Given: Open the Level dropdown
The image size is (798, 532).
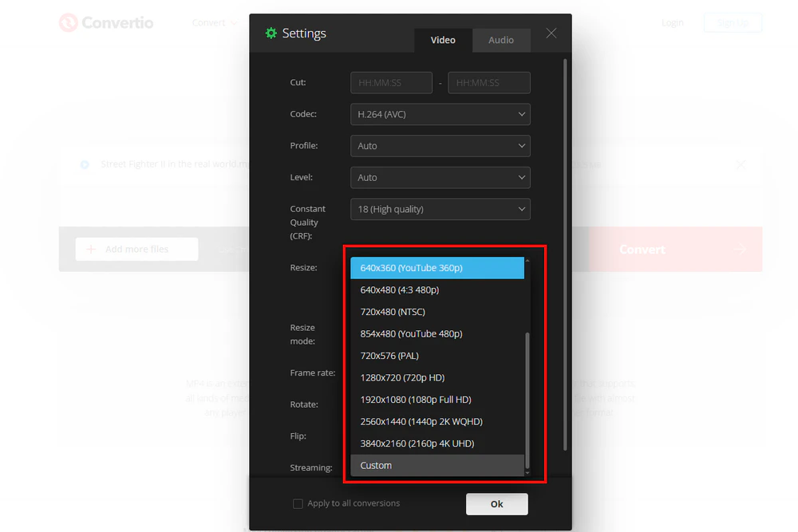Looking at the screenshot, I should [x=440, y=177].
